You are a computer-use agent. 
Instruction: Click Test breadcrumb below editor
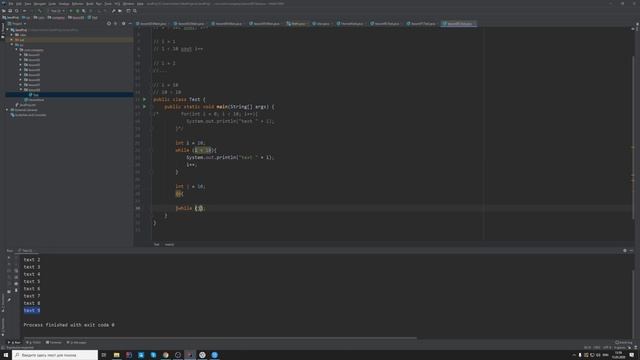(x=156, y=244)
